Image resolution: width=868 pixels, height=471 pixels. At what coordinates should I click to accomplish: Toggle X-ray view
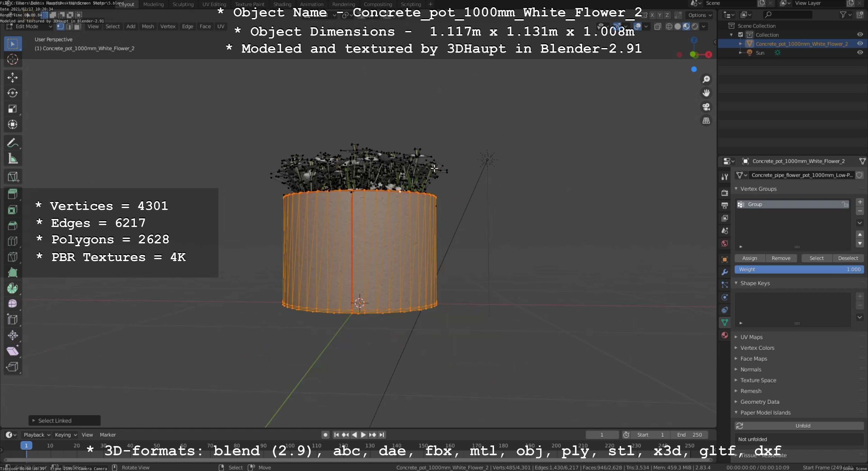[x=657, y=26]
